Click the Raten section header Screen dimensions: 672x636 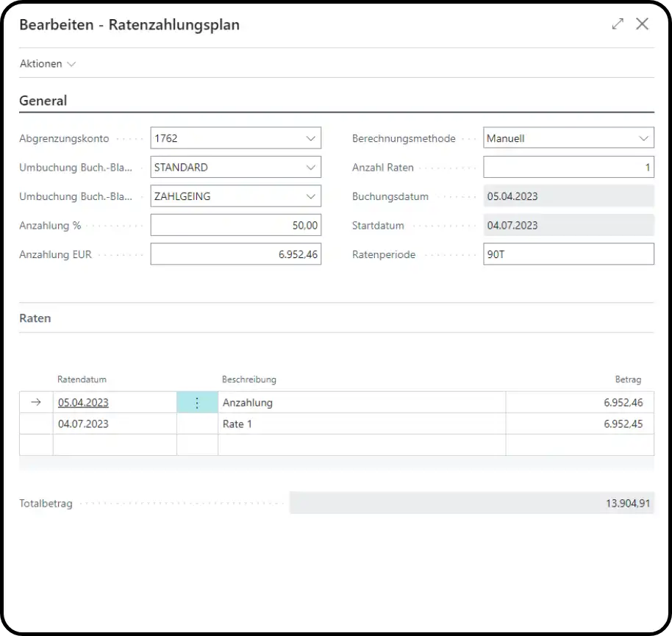point(35,318)
